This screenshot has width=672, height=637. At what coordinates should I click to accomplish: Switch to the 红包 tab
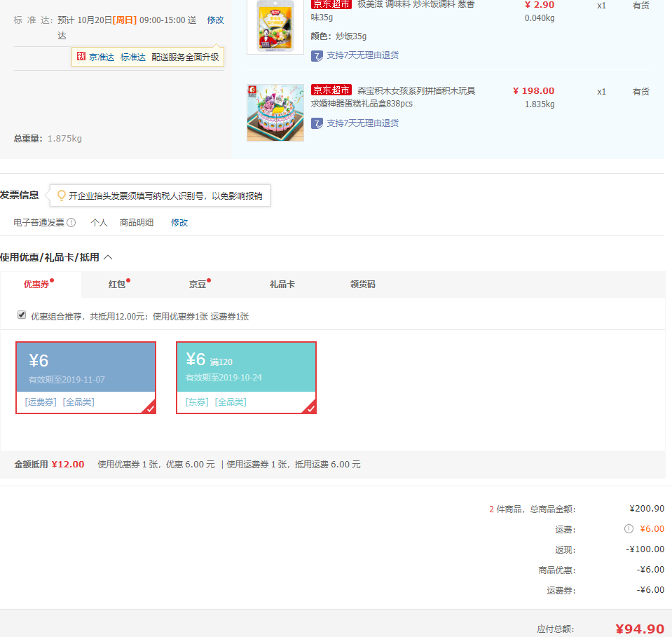[117, 285]
